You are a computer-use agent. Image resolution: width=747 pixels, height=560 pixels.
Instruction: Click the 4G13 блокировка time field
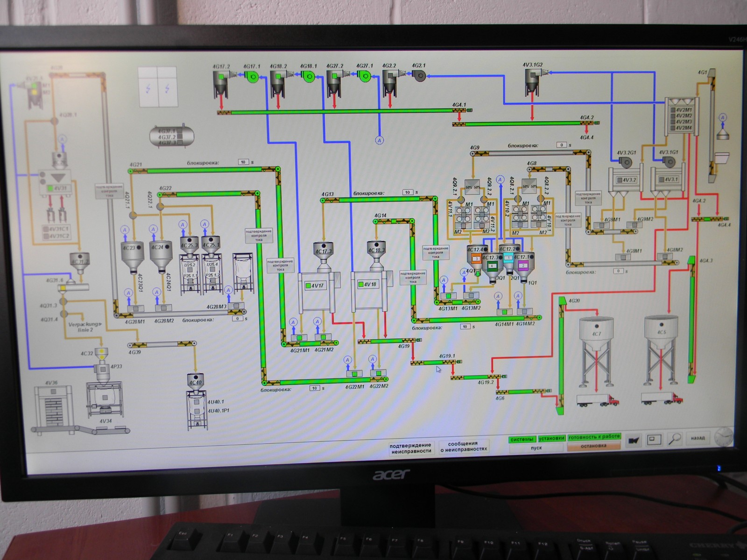(408, 192)
